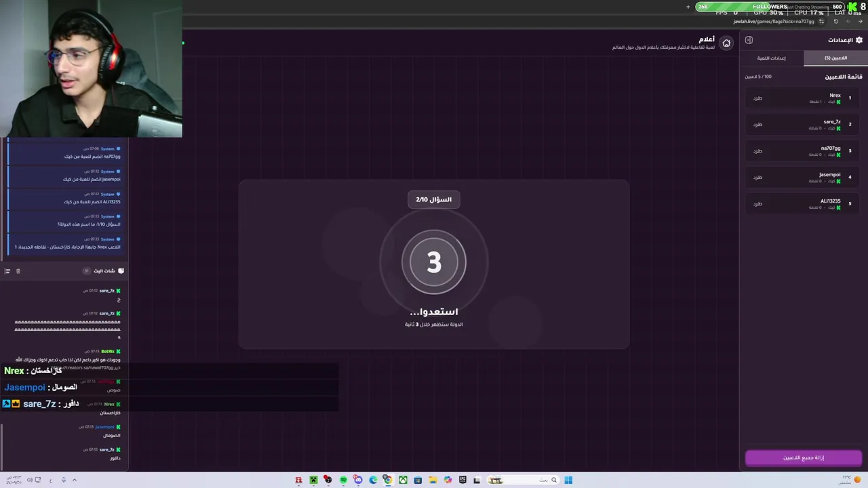This screenshot has width=868, height=488.
Task: Reload the page with browser refresh icon
Action: [835, 21]
